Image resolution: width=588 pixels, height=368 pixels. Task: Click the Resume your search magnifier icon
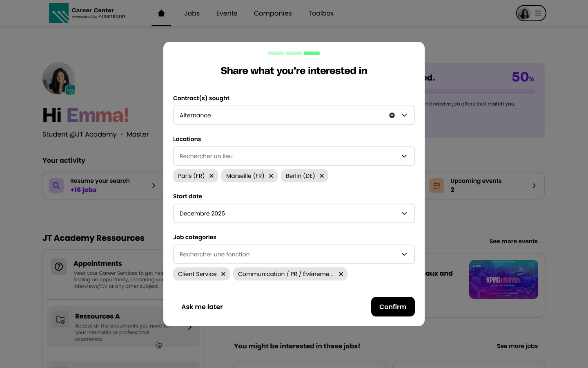tap(56, 186)
